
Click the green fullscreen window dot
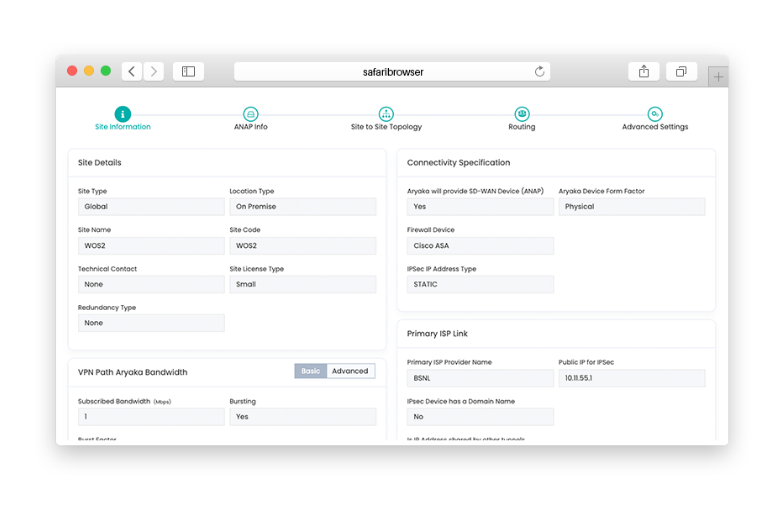[x=106, y=71]
